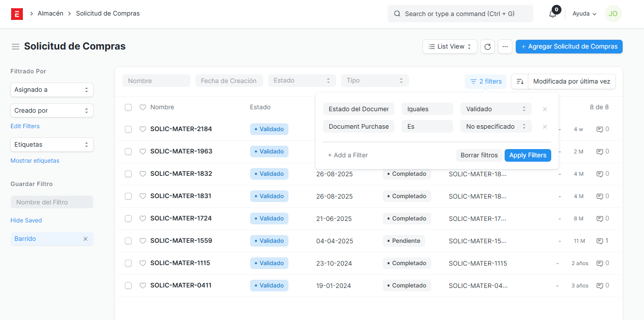Toggle the sort direction icon
The width and height of the screenshot is (644, 320).
520,82
